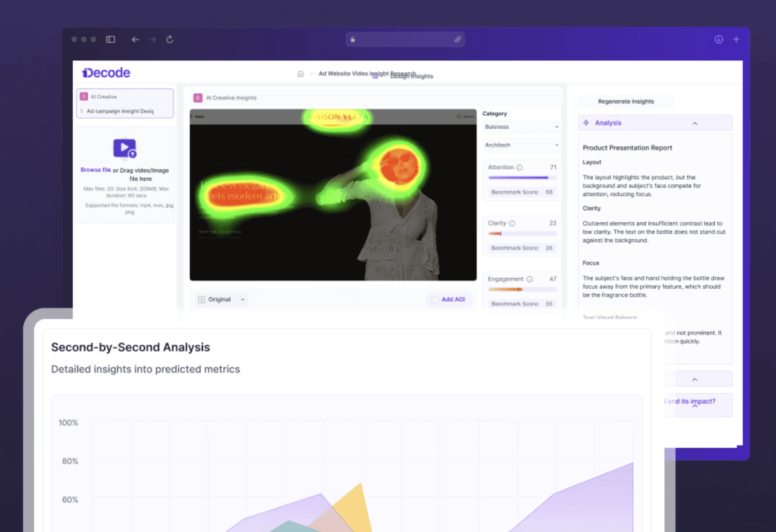Viewport: 776px width, 532px height.
Task: Click the Layout subheading in report
Action: coord(592,162)
